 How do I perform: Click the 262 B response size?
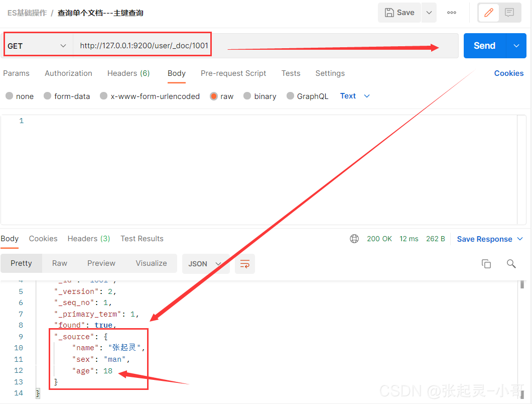click(436, 239)
